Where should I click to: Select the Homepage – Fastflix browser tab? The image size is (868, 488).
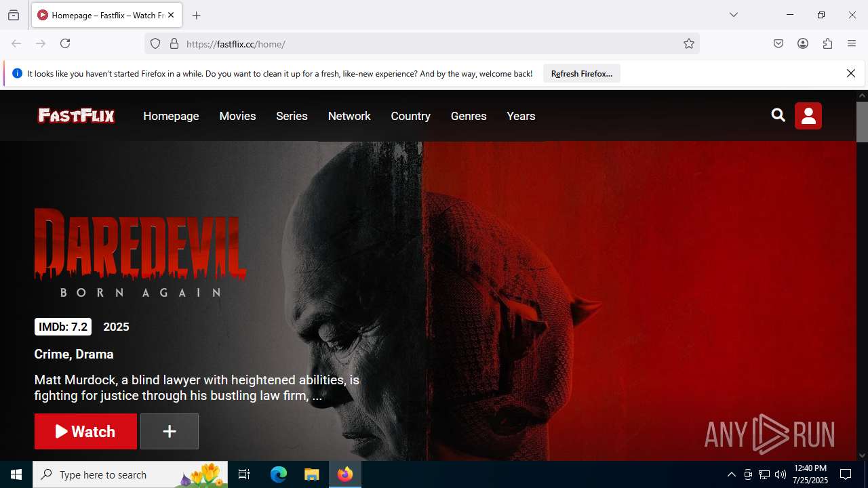(x=106, y=15)
